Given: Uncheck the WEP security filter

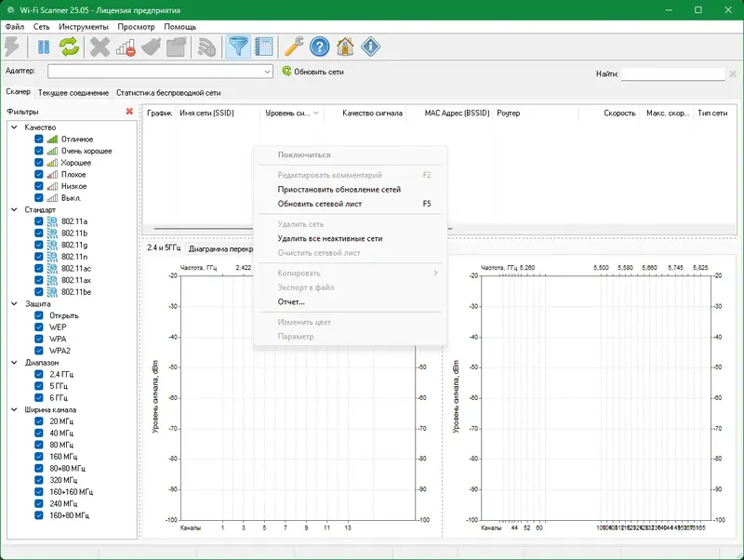Looking at the screenshot, I should (x=39, y=327).
